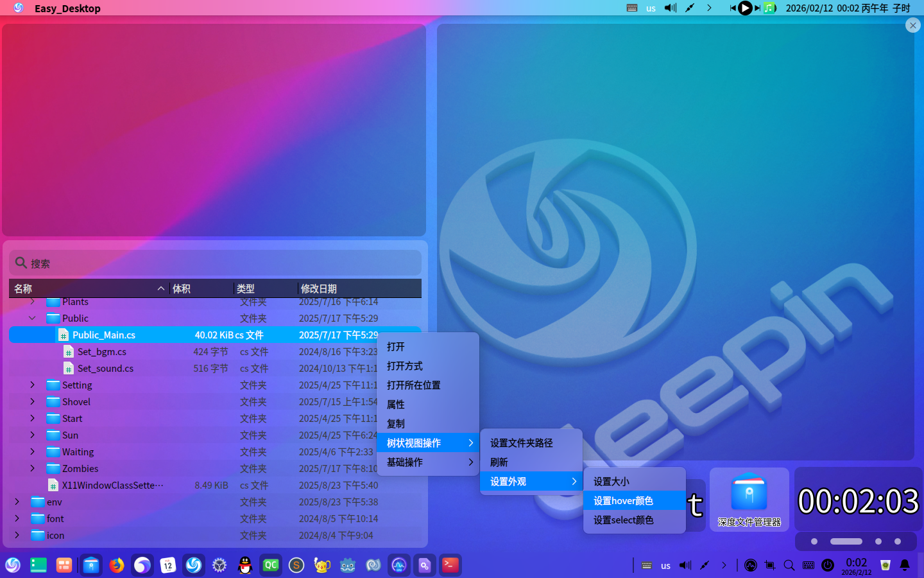The height and width of the screenshot is (578, 924).
Task: Open the 深度文件管理器 desktop icon
Action: point(749,500)
